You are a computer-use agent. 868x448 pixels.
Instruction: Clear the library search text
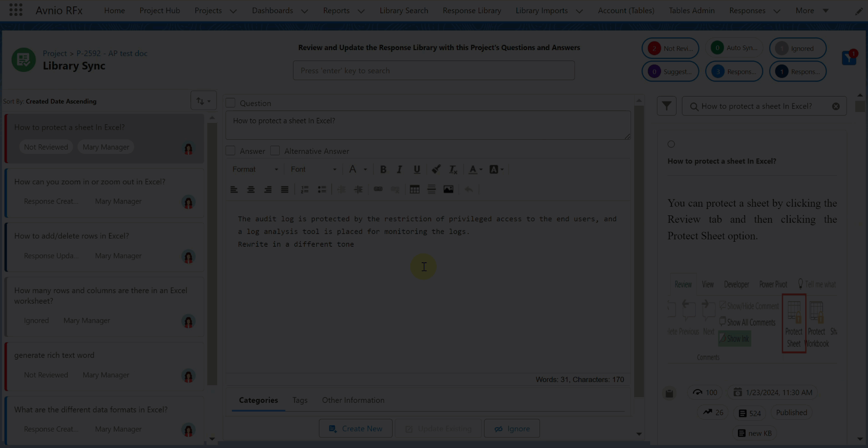[x=836, y=106]
